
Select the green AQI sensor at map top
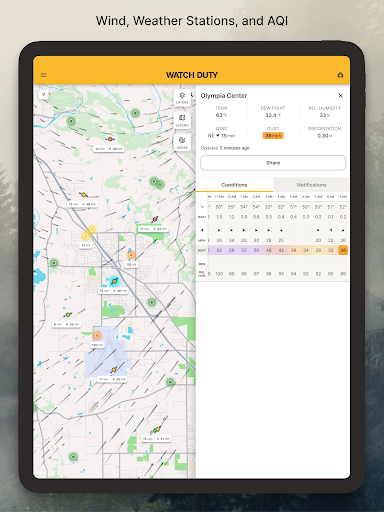135,113
